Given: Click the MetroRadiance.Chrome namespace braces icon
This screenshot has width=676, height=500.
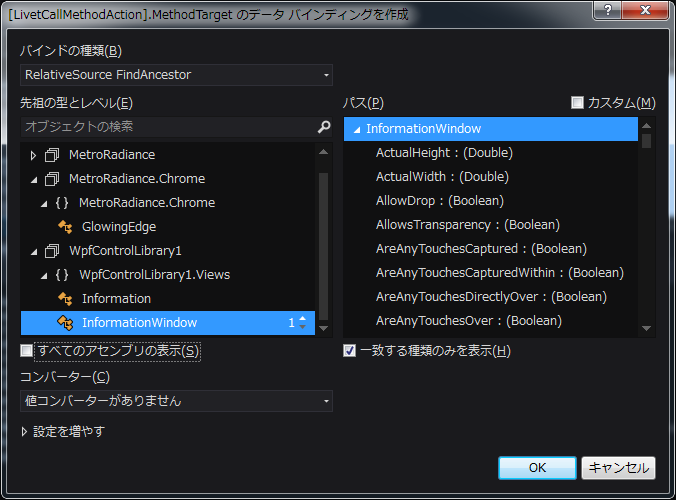Looking at the screenshot, I should click(62, 203).
